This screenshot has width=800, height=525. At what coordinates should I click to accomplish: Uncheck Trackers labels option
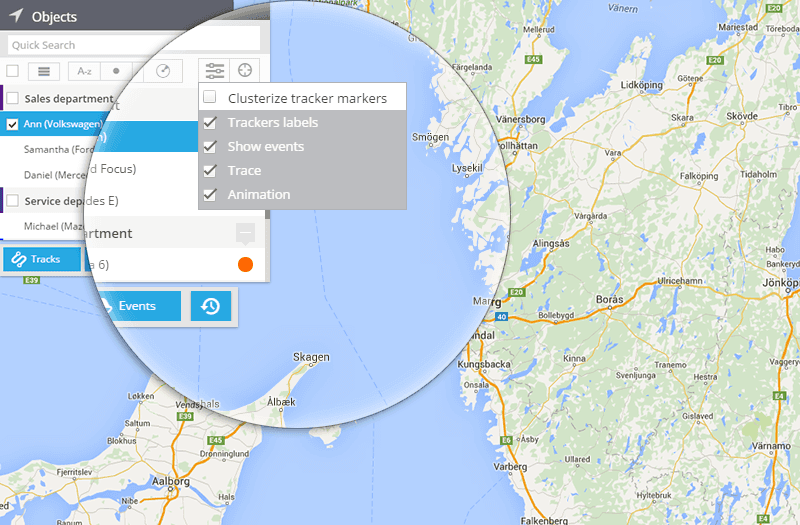(210, 122)
